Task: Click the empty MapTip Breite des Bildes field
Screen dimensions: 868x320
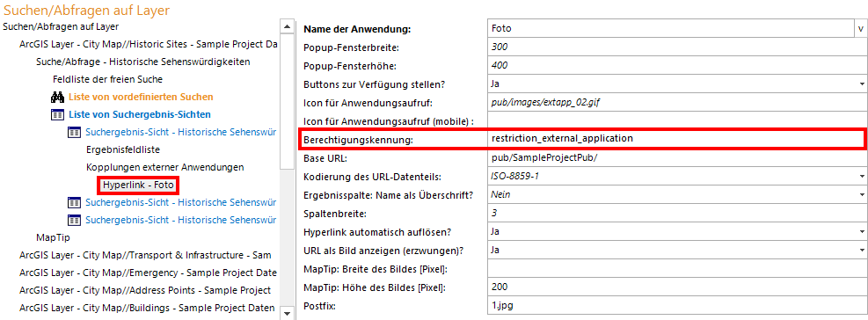Action: [x=677, y=268]
